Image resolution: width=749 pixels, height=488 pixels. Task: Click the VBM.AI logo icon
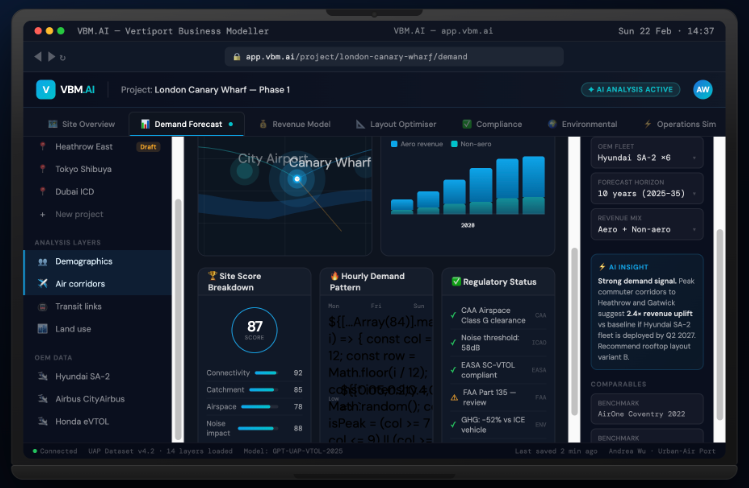[45, 90]
